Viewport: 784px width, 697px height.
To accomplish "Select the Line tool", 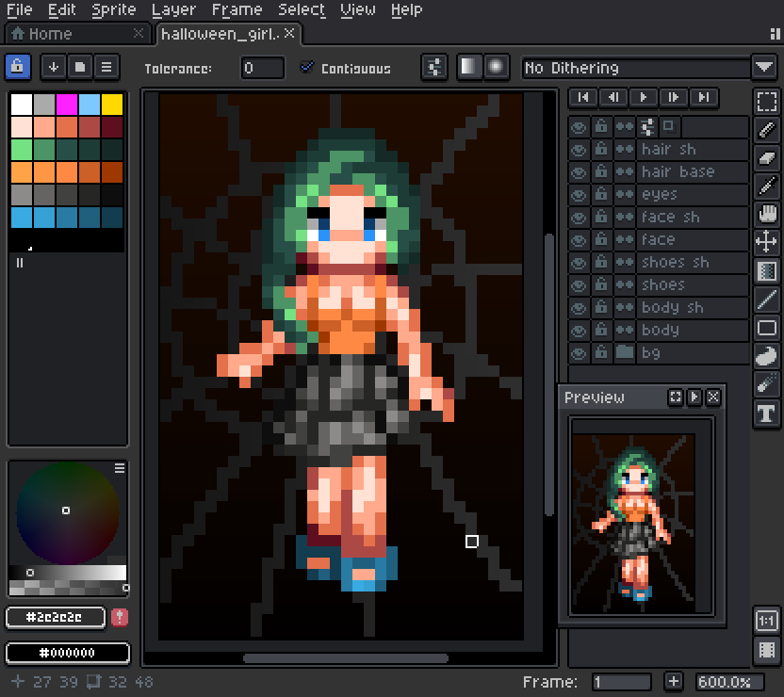I will (766, 300).
